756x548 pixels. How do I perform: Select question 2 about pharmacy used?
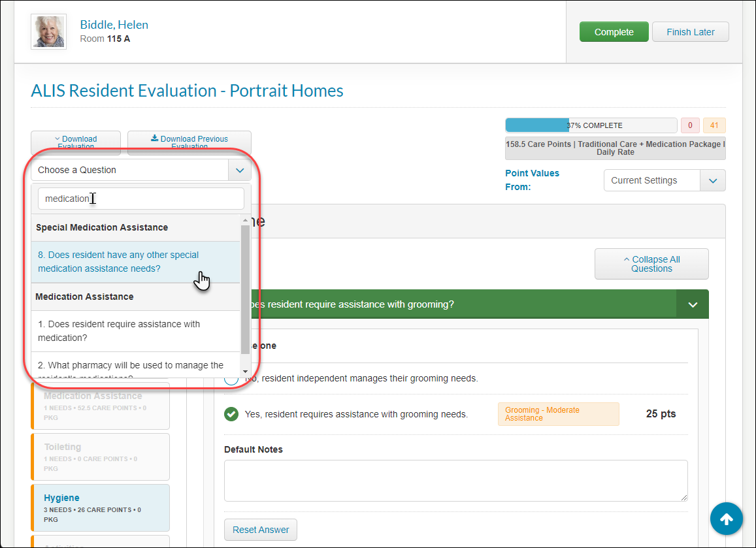pos(135,365)
